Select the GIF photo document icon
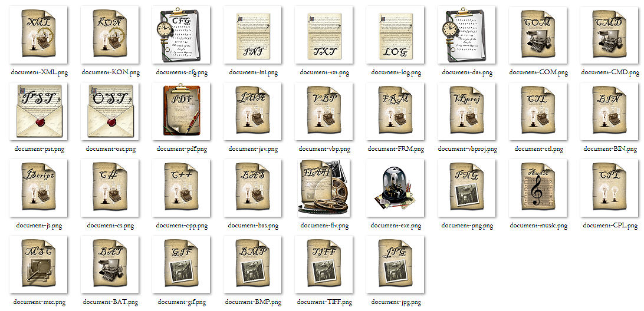644x311 pixels. pyautogui.click(x=181, y=264)
